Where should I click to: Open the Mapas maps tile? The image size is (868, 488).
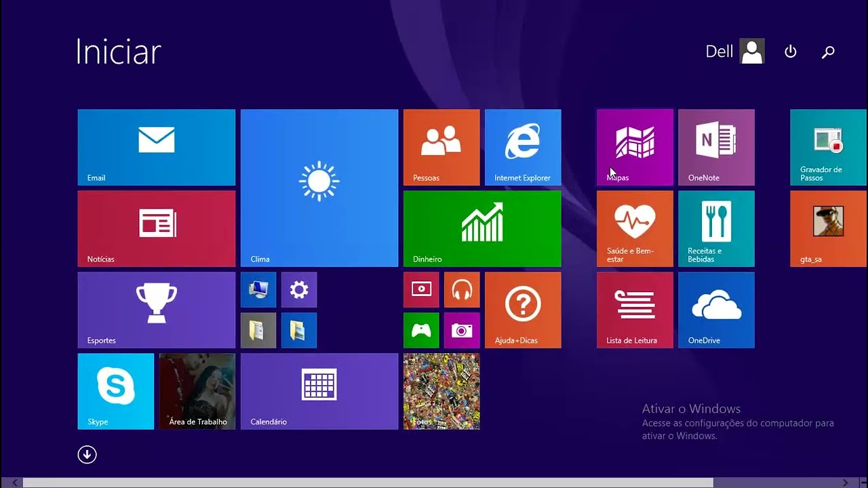(x=635, y=147)
